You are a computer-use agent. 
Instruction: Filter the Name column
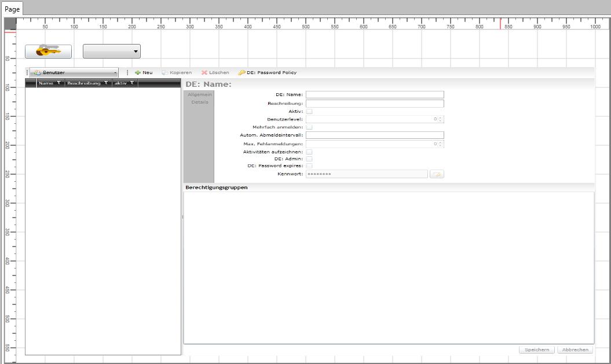(x=58, y=83)
